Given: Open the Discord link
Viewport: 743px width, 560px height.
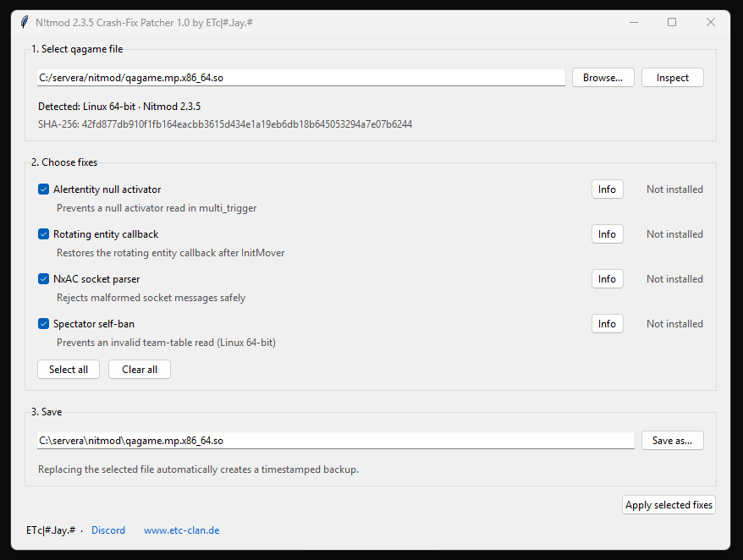Looking at the screenshot, I should click(x=108, y=530).
